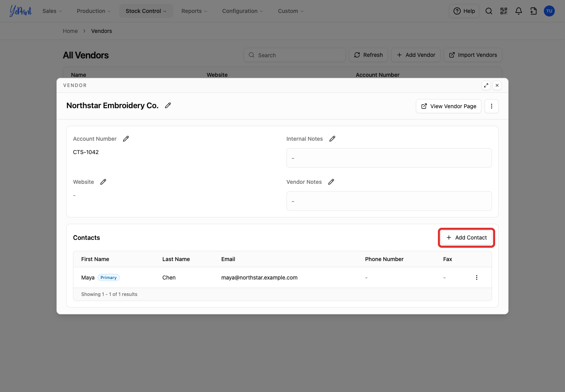Close the vendor dialog
The width and height of the screenshot is (565, 392).
tap(497, 85)
